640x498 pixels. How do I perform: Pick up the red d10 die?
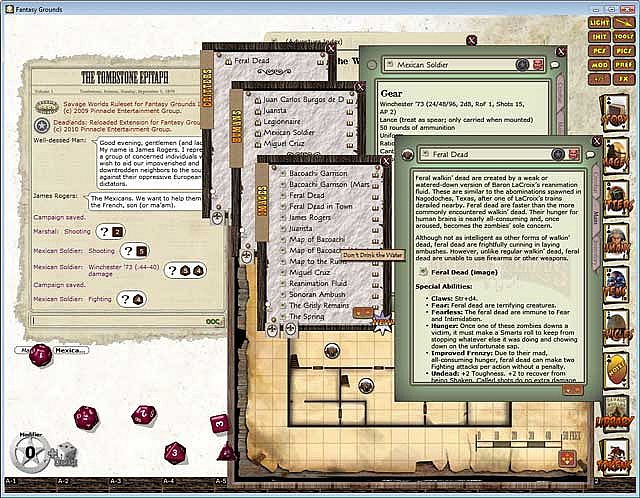pos(144,415)
